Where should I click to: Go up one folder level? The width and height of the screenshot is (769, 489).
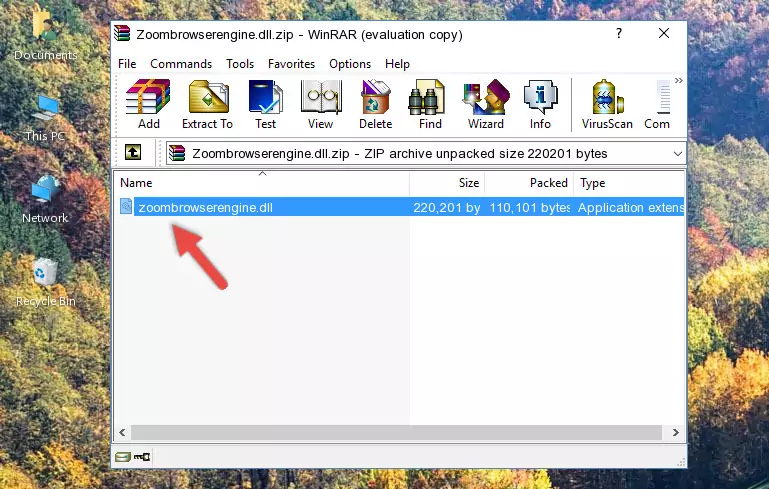coord(133,152)
